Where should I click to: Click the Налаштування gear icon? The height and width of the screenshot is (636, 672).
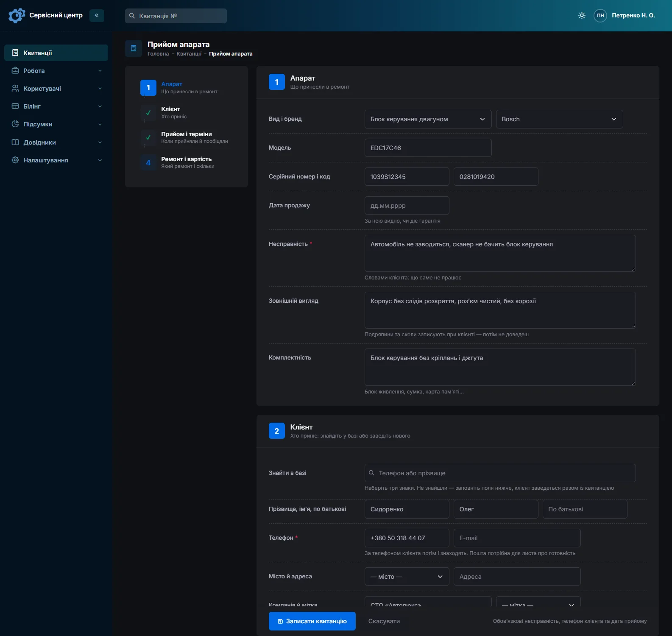click(15, 160)
